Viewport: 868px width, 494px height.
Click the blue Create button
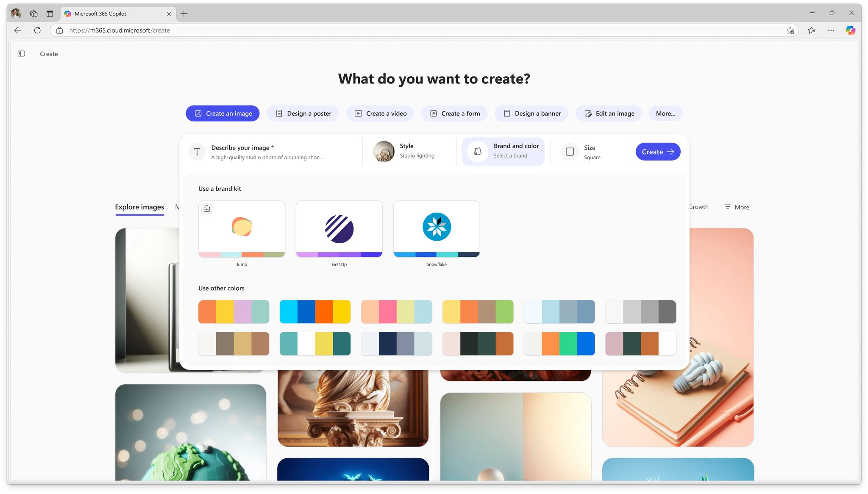[658, 152]
